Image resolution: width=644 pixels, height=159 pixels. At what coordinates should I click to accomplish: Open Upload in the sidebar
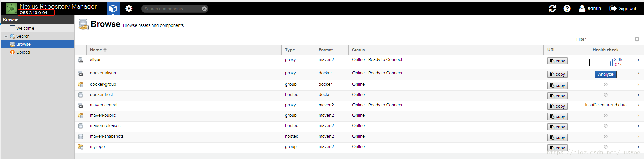click(x=38, y=52)
